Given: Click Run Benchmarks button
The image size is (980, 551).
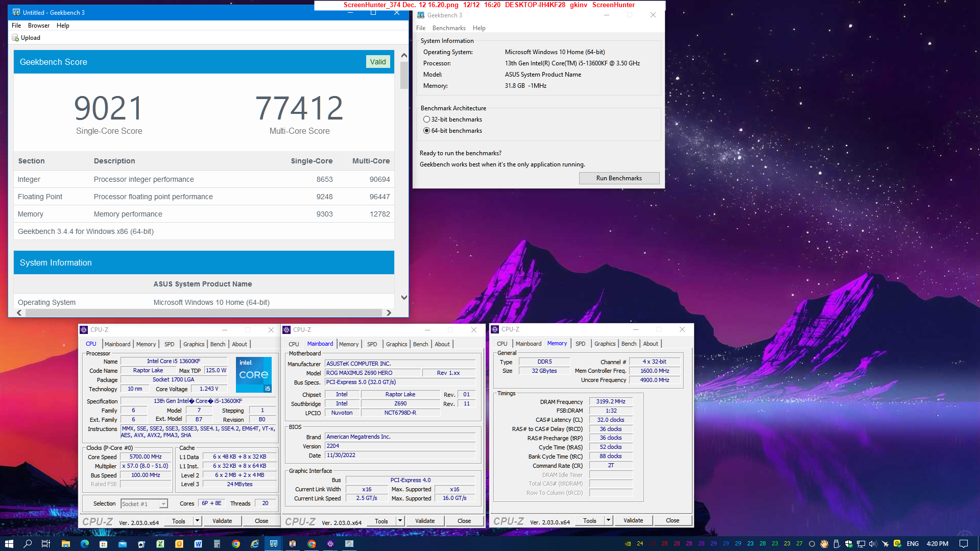Looking at the screenshot, I should point(619,178).
